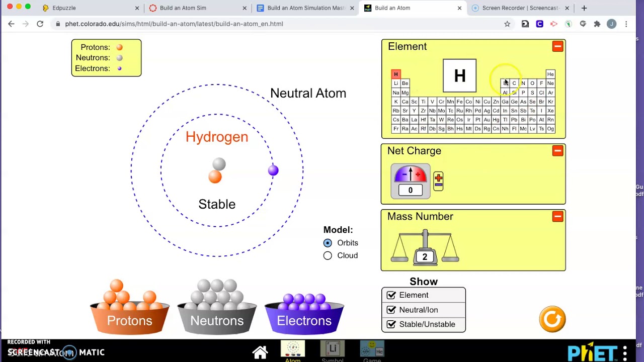Click the PhET home icon
This screenshot has height=362, width=644.
pos(260,352)
